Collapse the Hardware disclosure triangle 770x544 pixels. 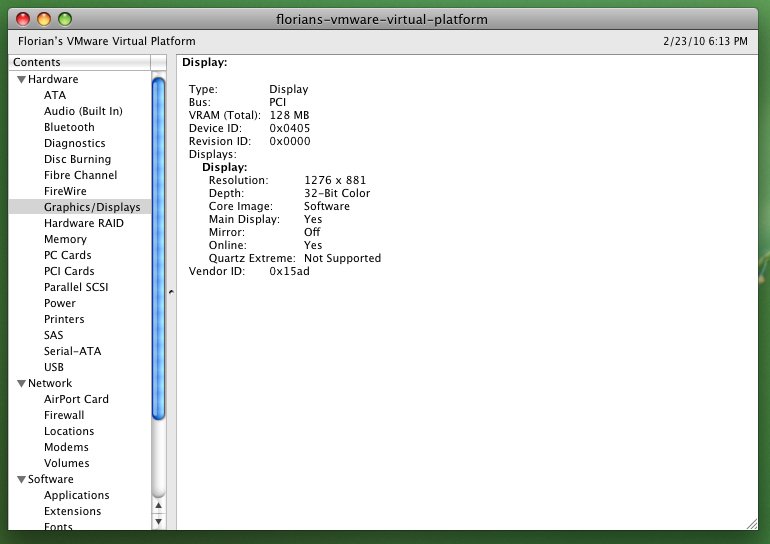point(21,80)
